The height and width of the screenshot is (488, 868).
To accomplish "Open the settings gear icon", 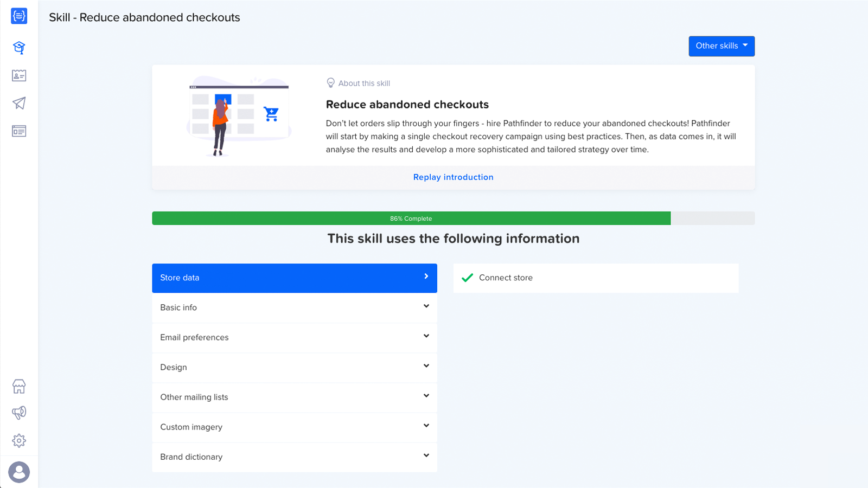I will (x=19, y=440).
